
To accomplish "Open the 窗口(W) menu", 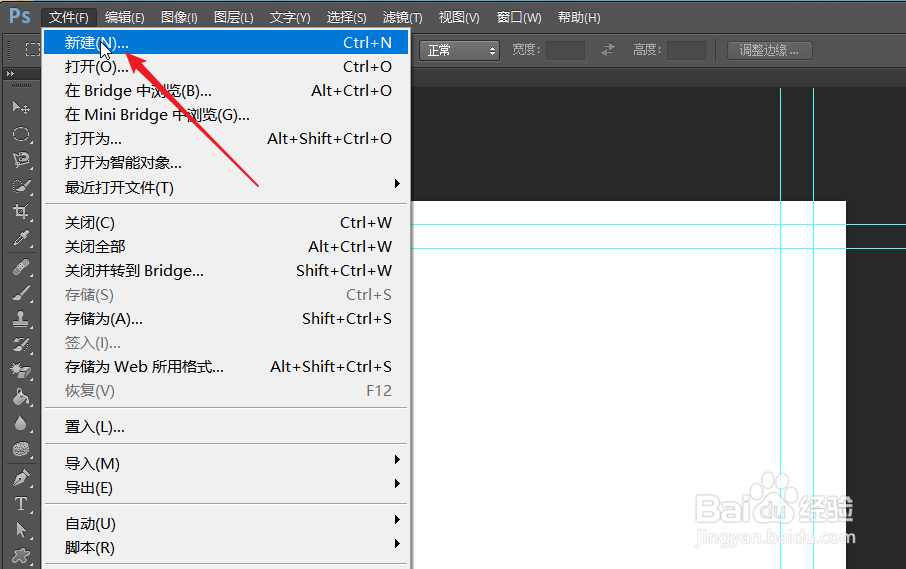I will [x=519, y=17].
